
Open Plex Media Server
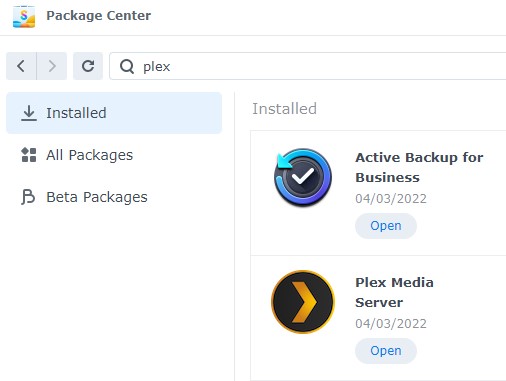[x=386, y=351]
